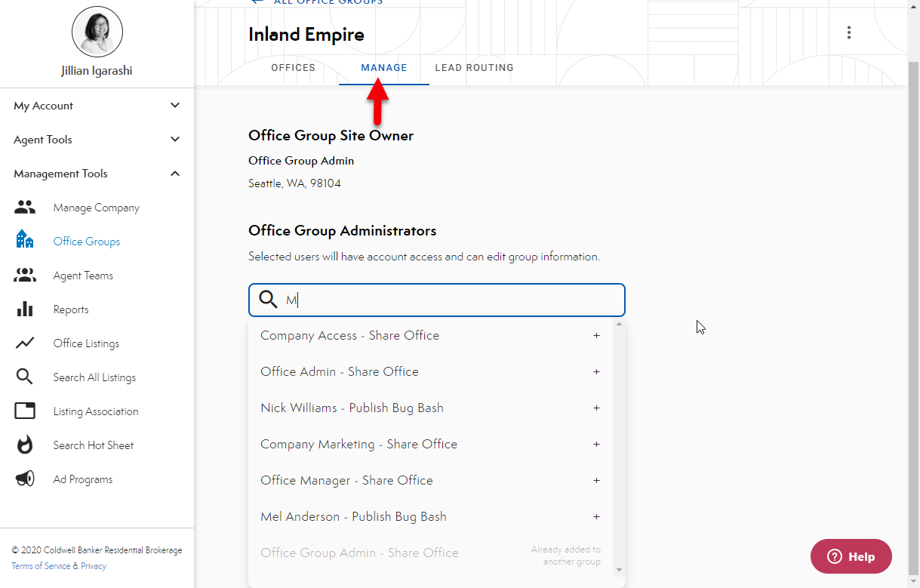Add Nick Williams using the plus button
Viewport: 920px width, 588px height.
596,408
